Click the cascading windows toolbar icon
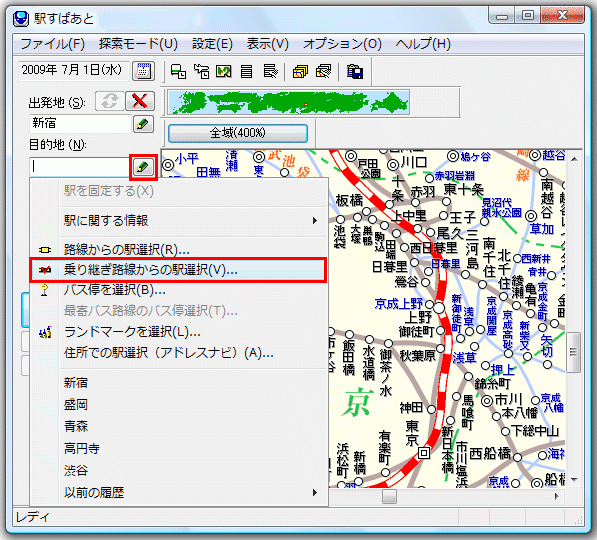 pos(300,71)
